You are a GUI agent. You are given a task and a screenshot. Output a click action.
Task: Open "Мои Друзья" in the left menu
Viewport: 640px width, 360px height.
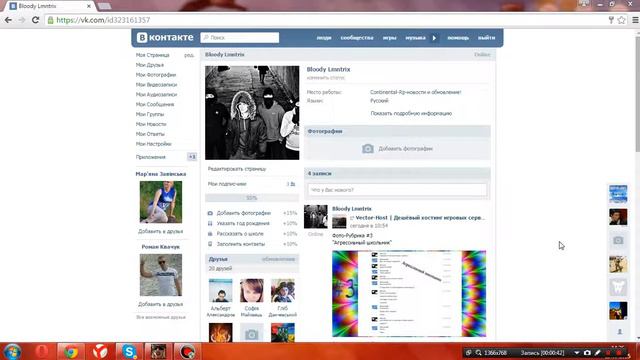pos(150,65)
